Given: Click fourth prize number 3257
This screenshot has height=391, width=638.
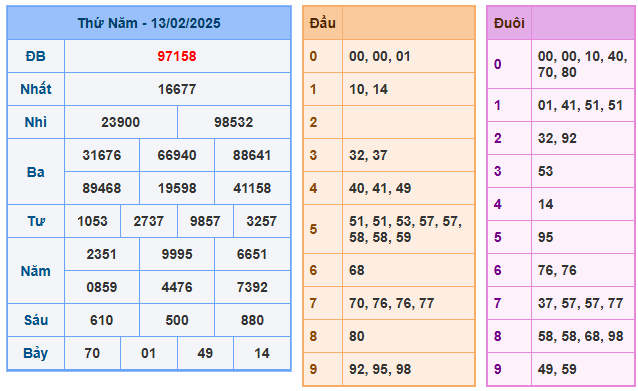Looking at the screenshot, I should point(262,221).
